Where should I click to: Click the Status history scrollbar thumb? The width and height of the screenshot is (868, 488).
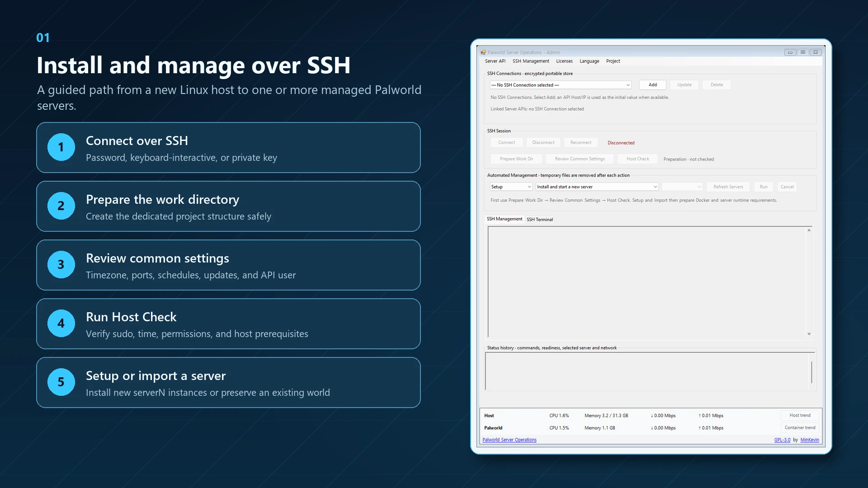[811, 372]
